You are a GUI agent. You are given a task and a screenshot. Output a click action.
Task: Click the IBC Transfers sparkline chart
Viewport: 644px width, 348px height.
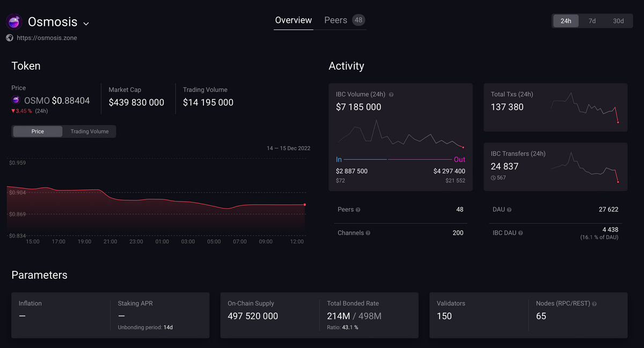[x=584, y=167]
